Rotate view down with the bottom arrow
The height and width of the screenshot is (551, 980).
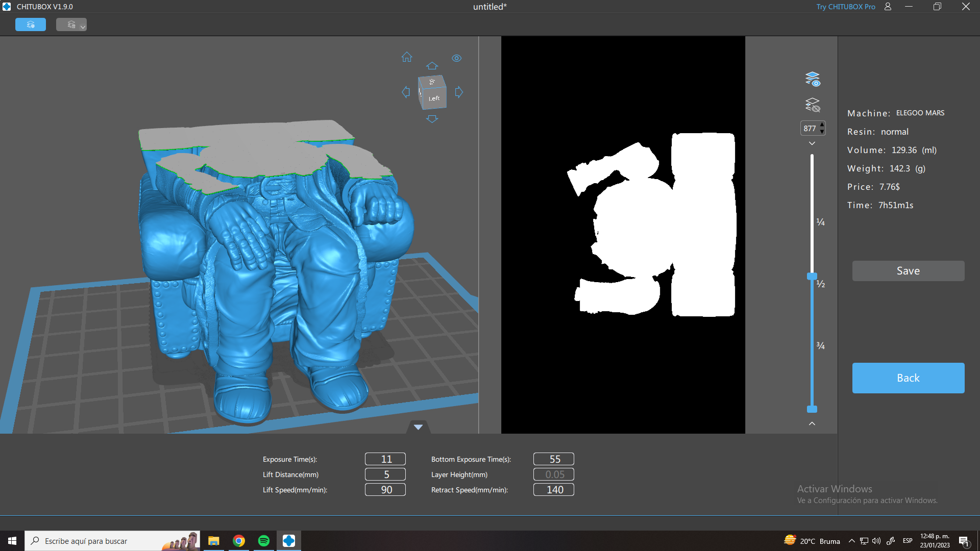pyautogui.click(x=432, y=119)
